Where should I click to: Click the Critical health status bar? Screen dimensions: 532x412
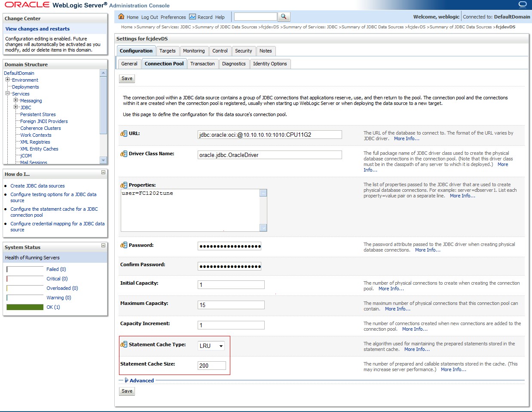point(25,279)
